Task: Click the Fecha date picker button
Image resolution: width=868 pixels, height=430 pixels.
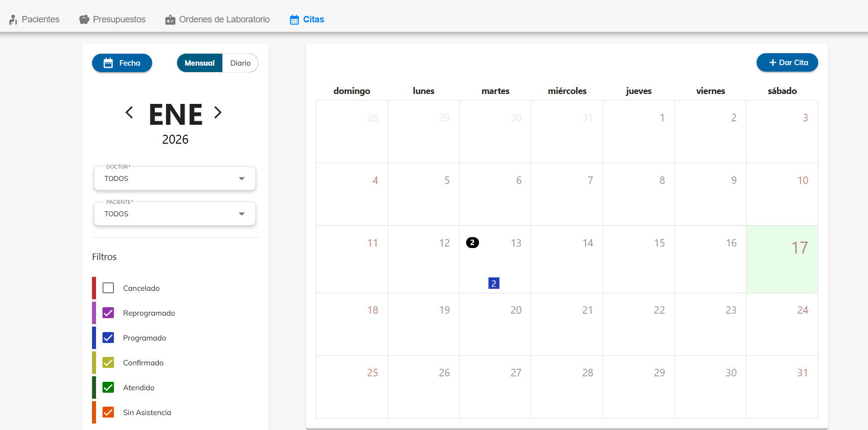Action: [x=122, y=63]
